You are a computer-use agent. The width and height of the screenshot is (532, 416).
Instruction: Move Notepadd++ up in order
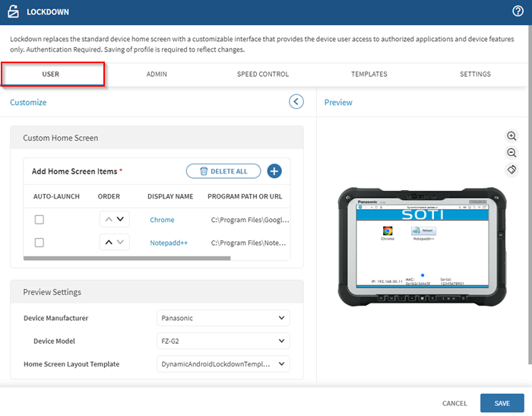pos(109,243)
